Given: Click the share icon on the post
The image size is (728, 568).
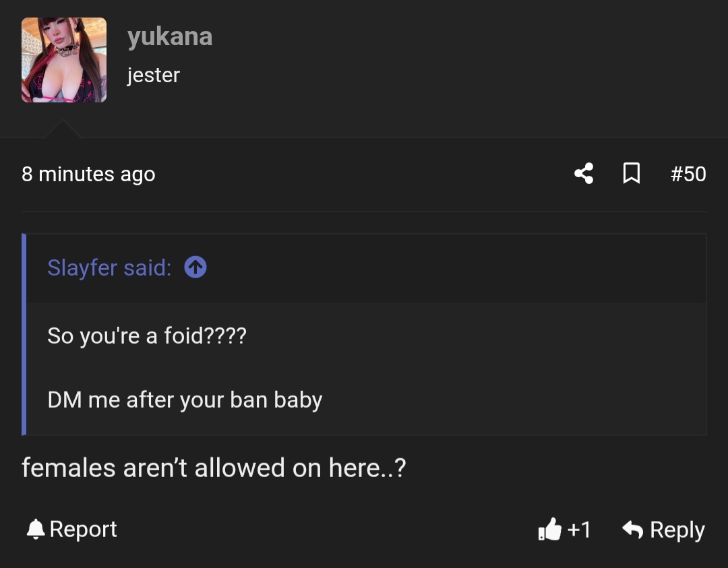Looking at the screenshot, I should click(584, 174).
